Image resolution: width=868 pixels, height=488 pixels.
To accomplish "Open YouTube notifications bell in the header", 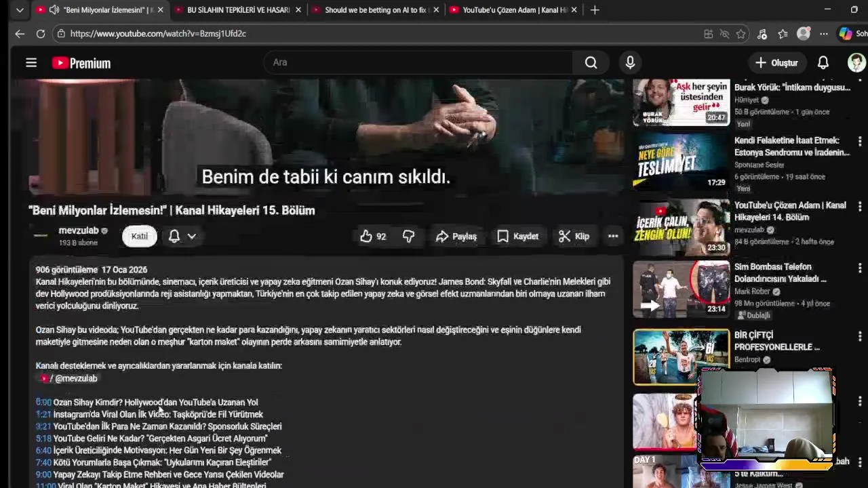I will tap(823, 62).
